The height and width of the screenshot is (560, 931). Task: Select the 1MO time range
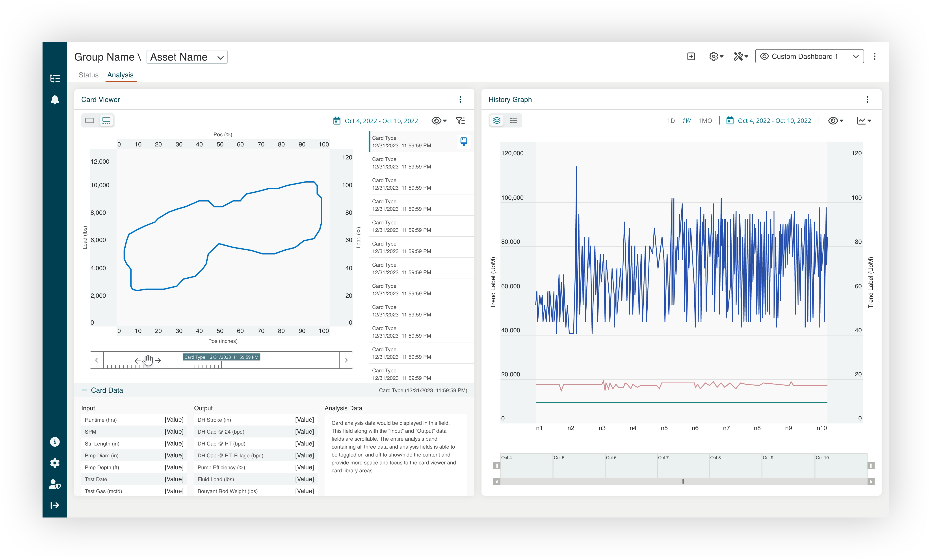tap(705, 121)
